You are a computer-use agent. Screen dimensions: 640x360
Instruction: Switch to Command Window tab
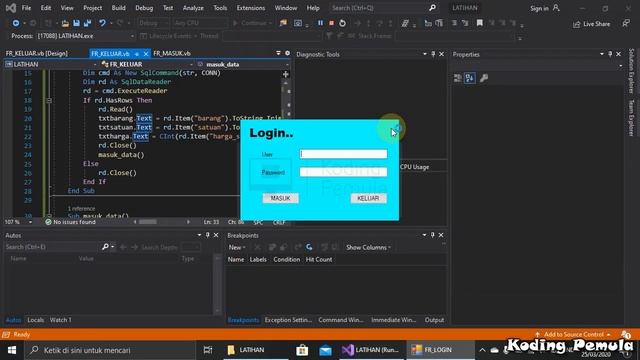point(341,320)
